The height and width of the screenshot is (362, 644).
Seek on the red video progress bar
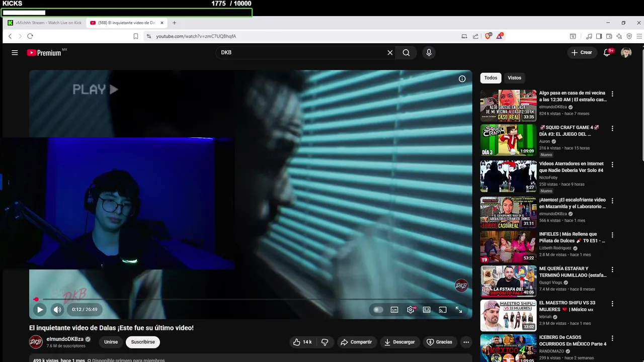pyautogui.click(x=251, y=299)
